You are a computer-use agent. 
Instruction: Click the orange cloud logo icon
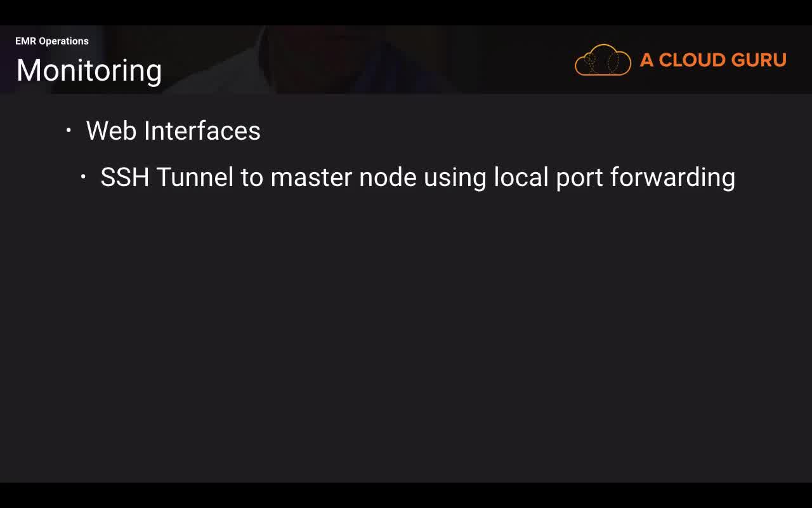[x=603, y=60]
